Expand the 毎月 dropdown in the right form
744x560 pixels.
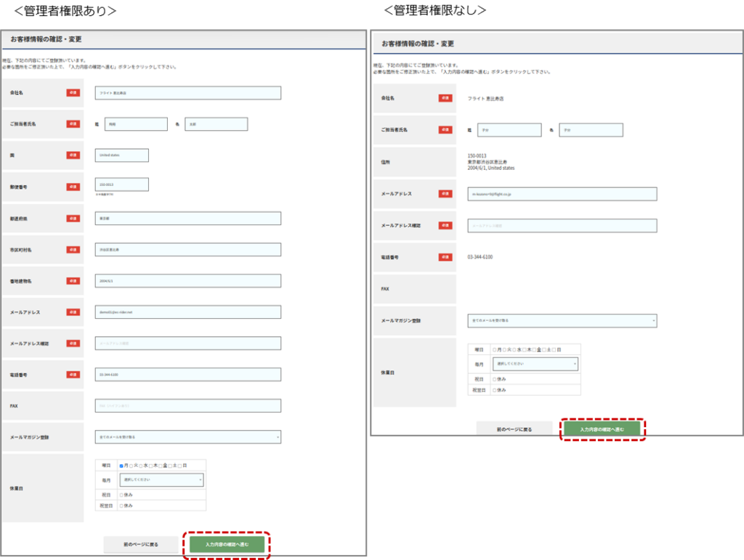535,363
